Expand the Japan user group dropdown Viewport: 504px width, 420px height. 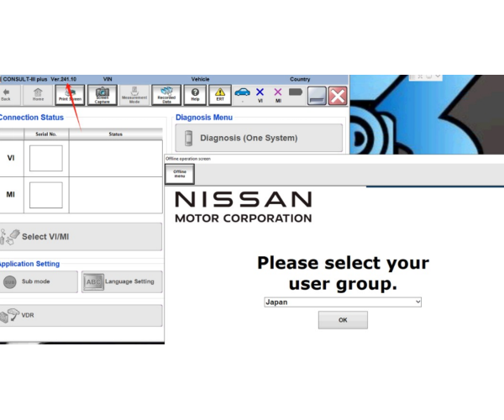point(343,302)
